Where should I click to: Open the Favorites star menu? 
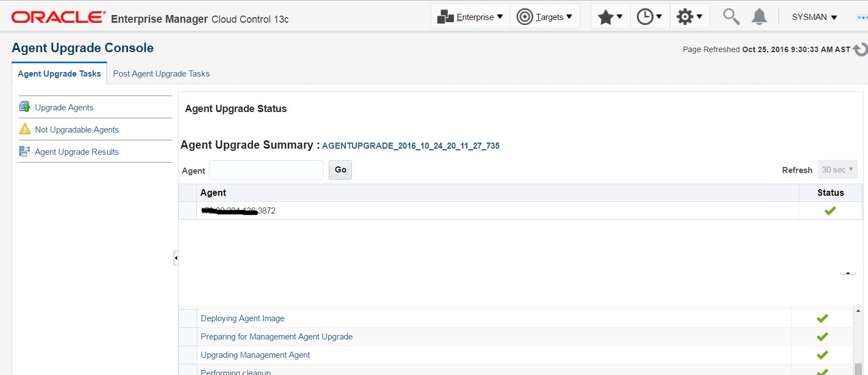tap(611, 17)
